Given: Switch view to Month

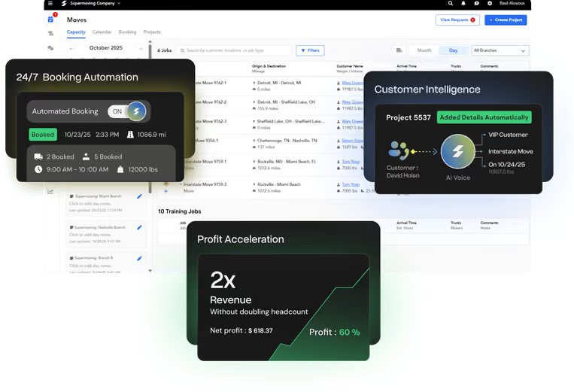Looking at the screenshot, I should click(x=424, y=50).
